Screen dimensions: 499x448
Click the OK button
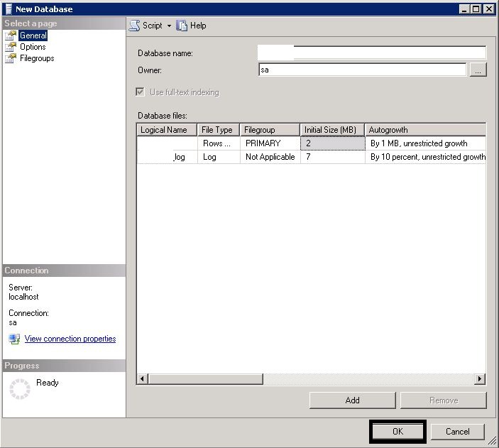[397, 431]
